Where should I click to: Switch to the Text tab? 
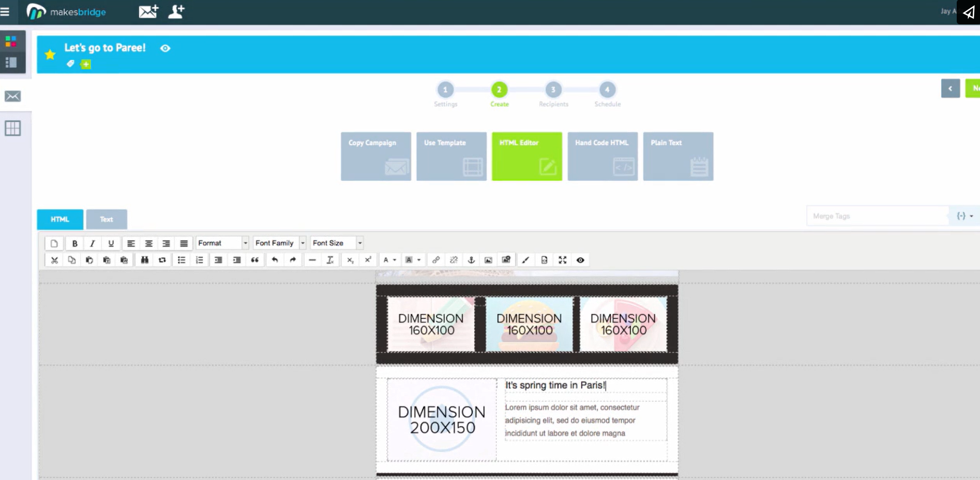[x=107, y=219]
